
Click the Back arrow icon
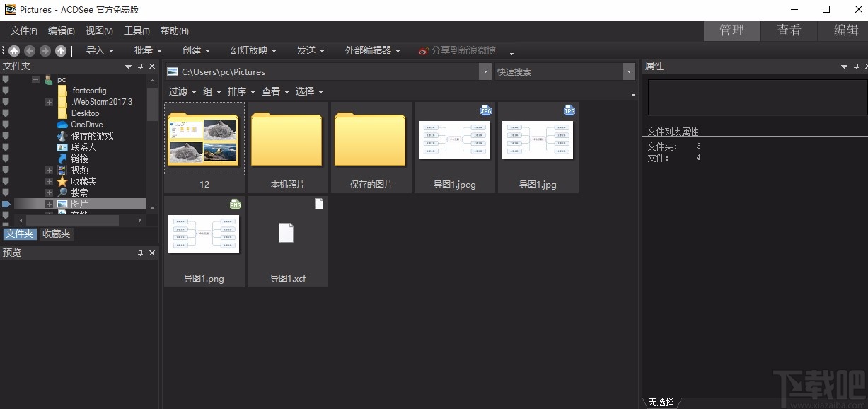coord(30,50)
